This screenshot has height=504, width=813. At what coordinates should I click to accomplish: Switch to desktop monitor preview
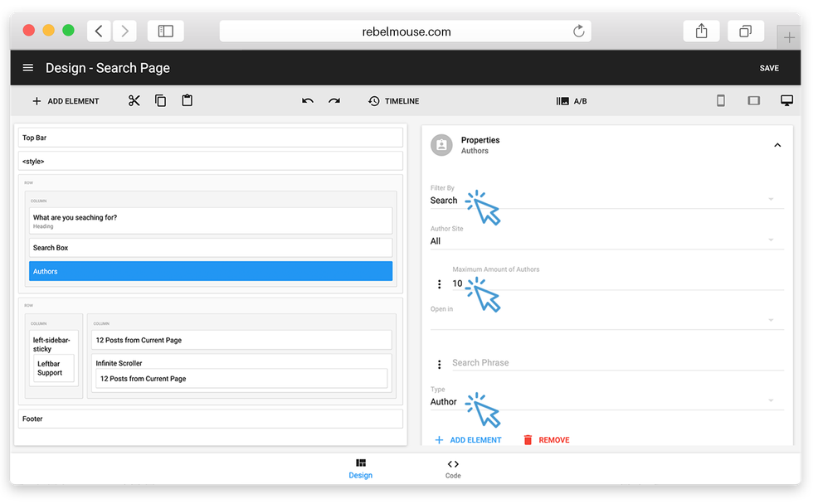tap(786, 101)
